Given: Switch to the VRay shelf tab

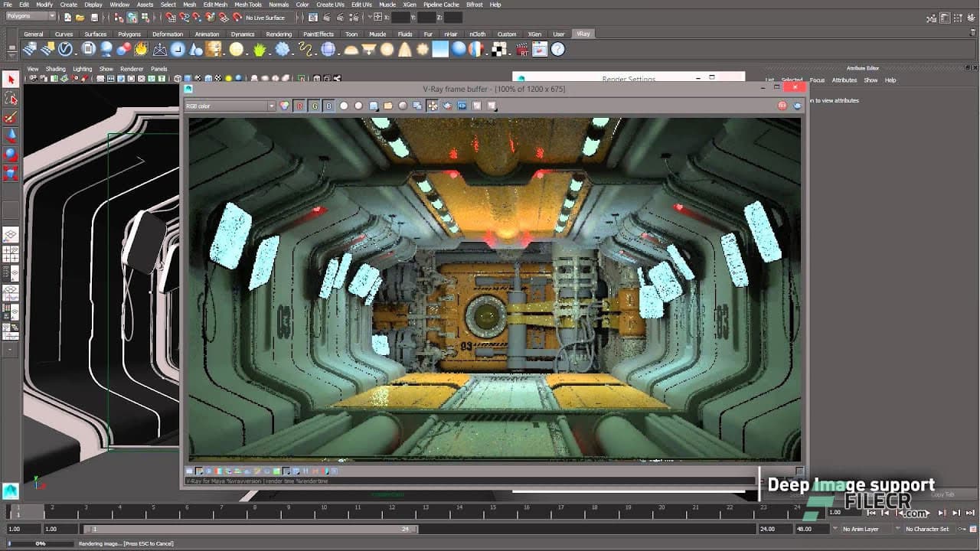Looking at the screenshot, I should [x=583, y=34].
